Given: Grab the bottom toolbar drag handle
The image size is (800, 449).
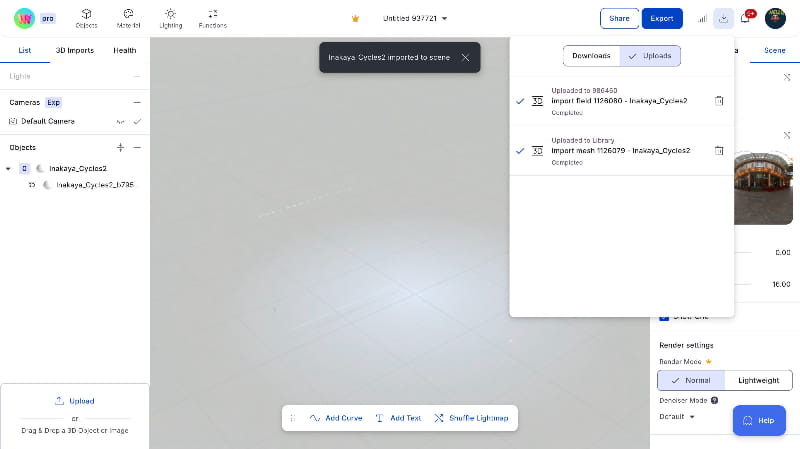Looking at the screenshot, I should point(293,418).
